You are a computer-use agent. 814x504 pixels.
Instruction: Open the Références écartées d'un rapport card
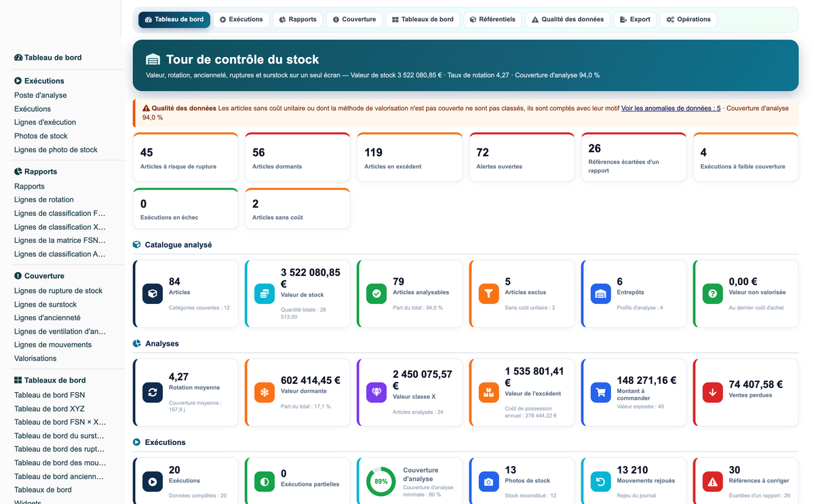click(634, 157)
